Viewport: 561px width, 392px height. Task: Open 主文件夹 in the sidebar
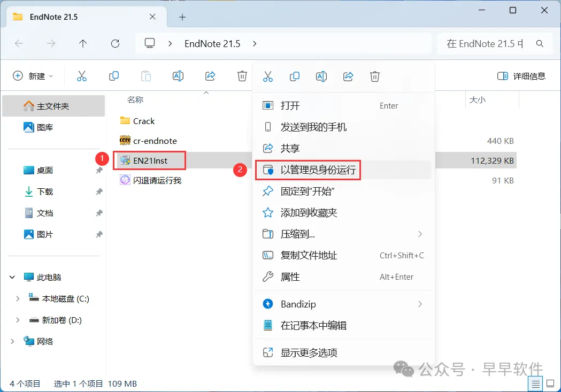pyautogui.click(x=53, y=106)
